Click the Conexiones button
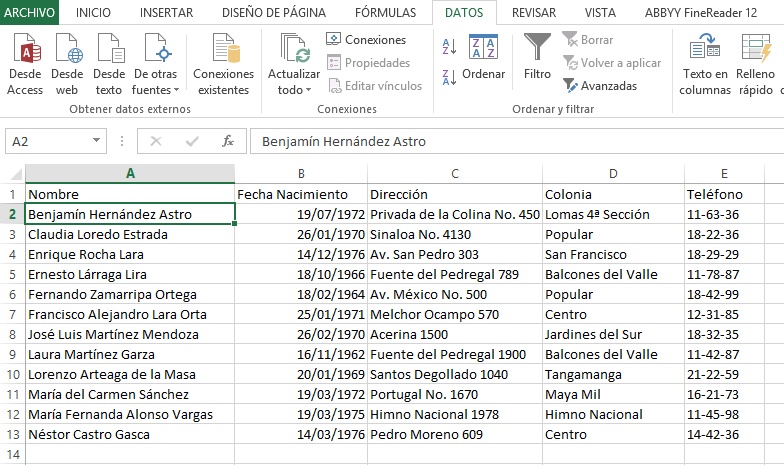 366,40
